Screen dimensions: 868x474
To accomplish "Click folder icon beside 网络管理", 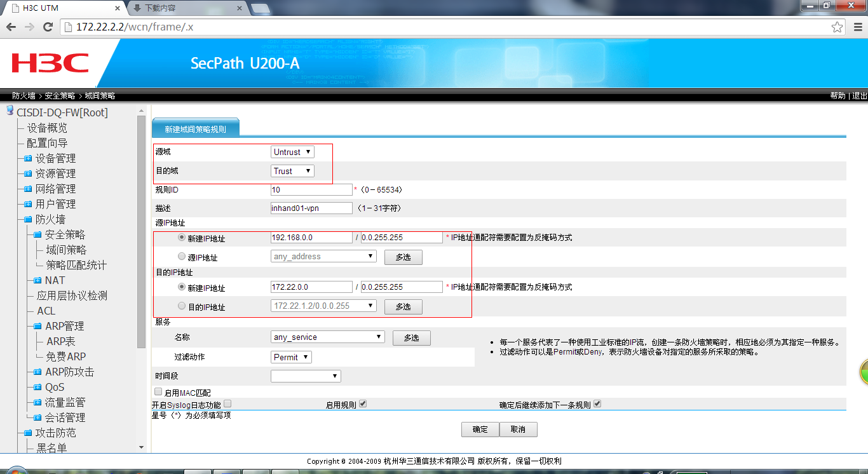I will [28, 189].
